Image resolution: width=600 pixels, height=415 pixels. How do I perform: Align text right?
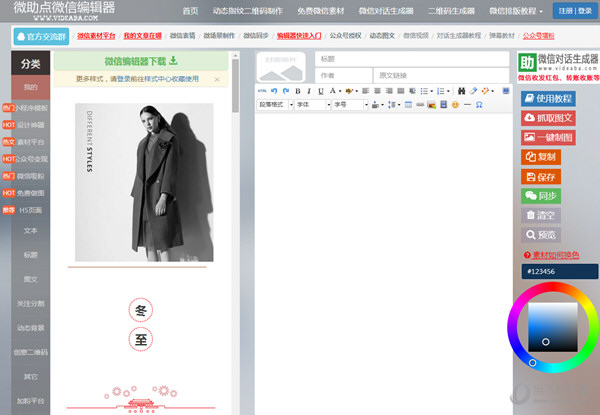(x=389, y=91)
